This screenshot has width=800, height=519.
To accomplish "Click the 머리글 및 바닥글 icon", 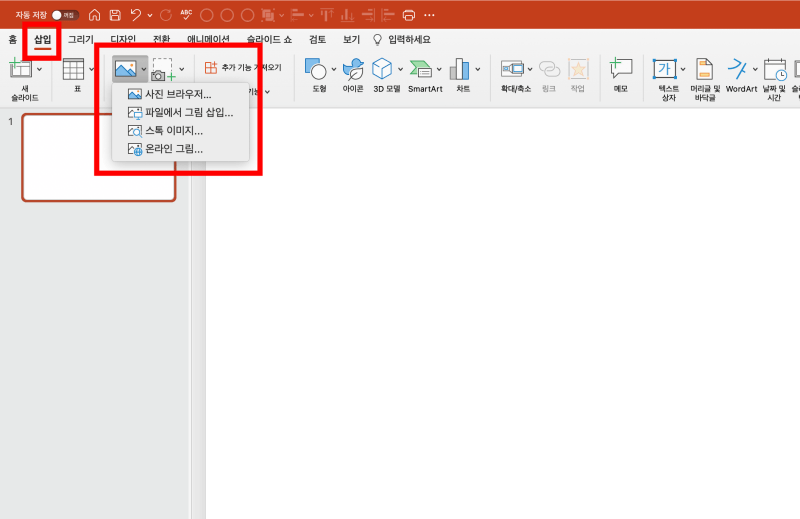I will [705, 69].
